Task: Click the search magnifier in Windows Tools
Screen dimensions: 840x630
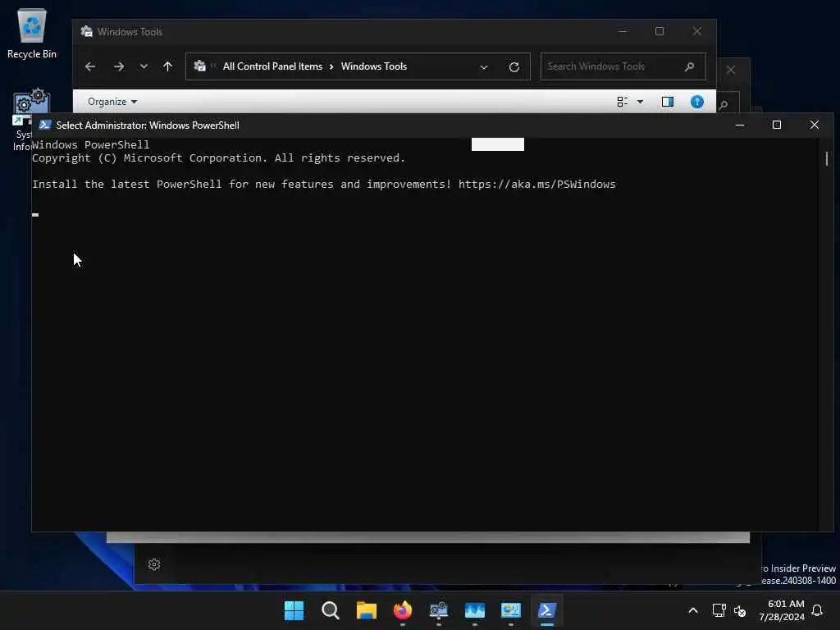Action: coord(689,66)
